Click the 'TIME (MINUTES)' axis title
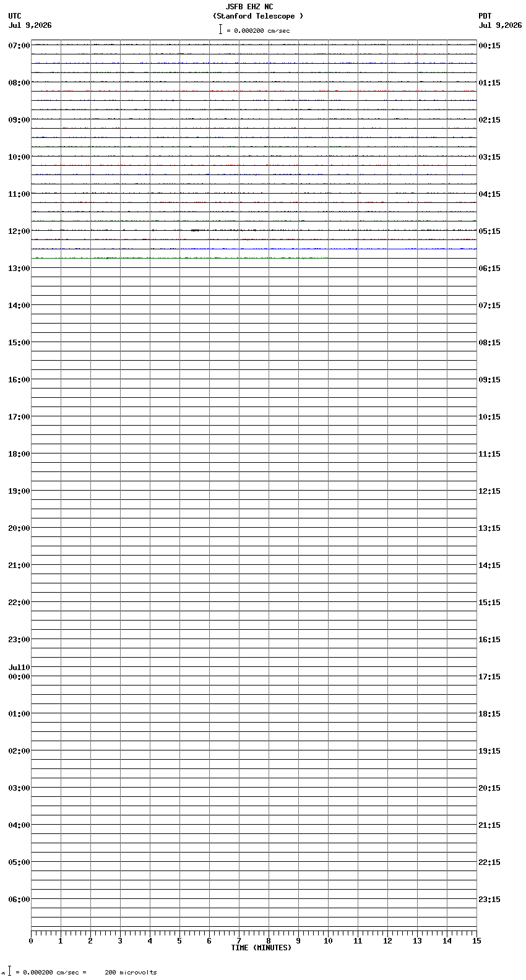This screenshot has width=526, height=980. 261,948
